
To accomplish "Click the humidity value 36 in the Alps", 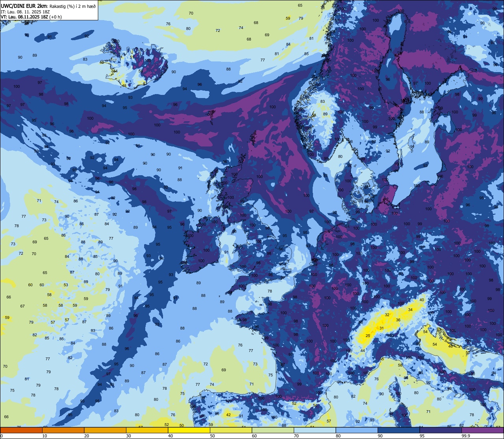I will 398,320.
